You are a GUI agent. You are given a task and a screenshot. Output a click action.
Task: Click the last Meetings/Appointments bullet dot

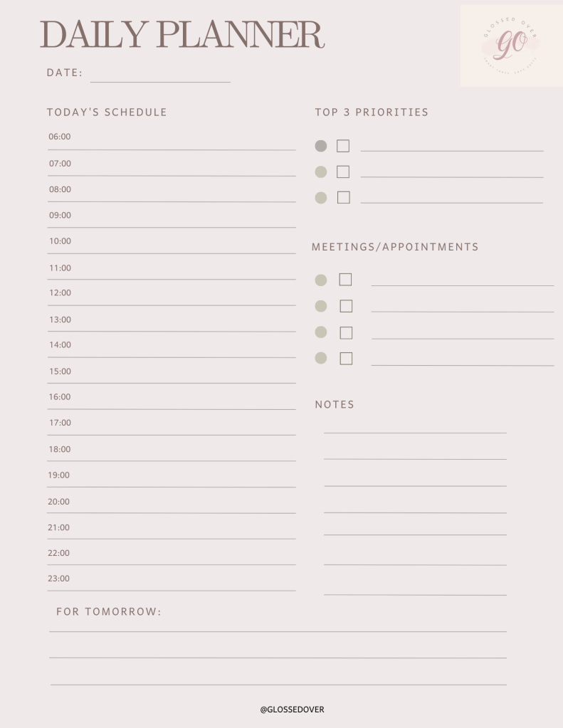[321, 358]
